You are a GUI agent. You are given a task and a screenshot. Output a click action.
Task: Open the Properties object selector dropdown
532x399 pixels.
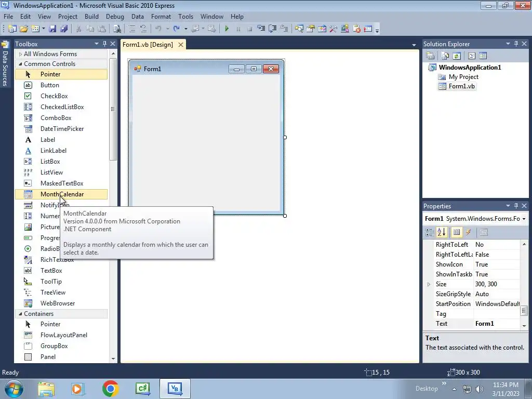(524, 219)
